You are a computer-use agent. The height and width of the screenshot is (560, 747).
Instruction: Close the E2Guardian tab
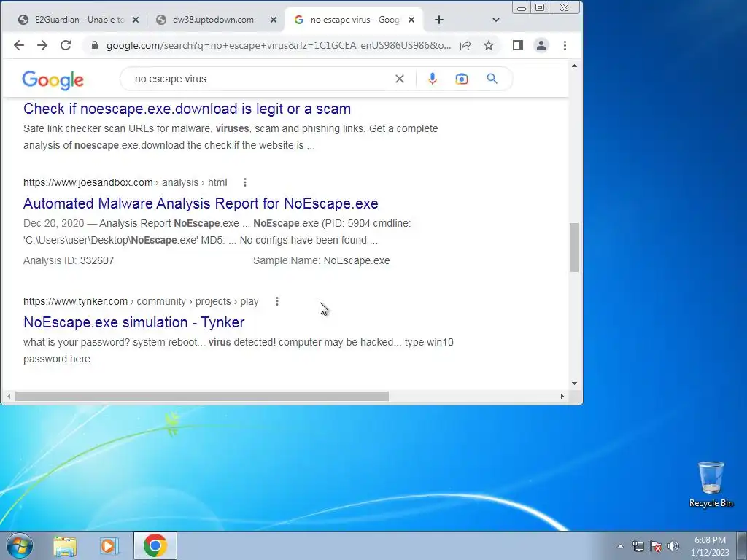135,20
